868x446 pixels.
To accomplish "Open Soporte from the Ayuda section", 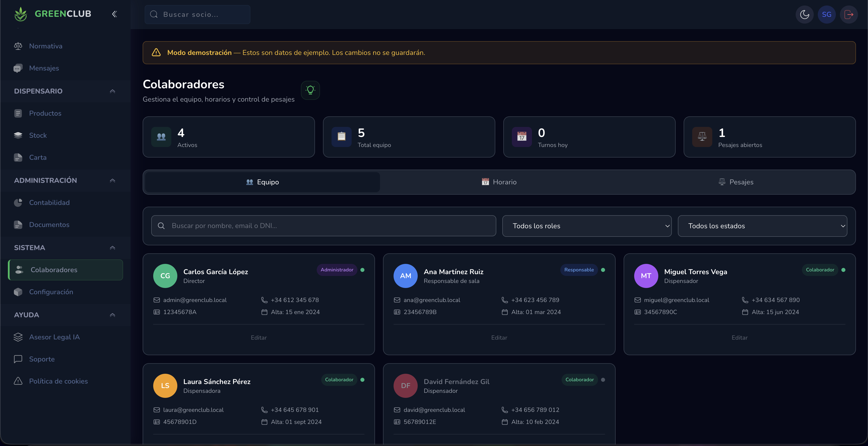I will coord(42,359).
